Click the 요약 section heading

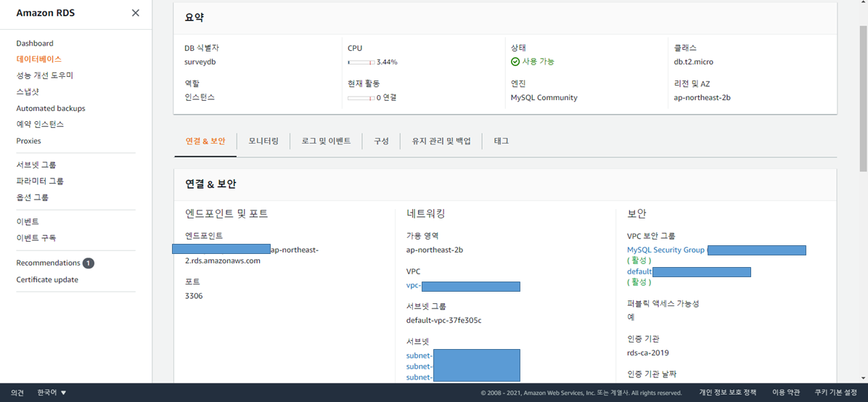pos(195,17)
